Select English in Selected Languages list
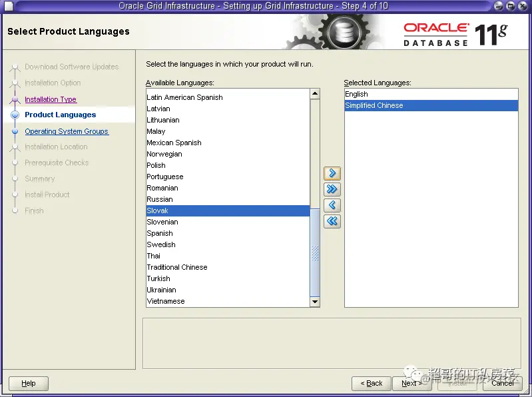Image resolution: width=532 pixels, height=397 pixels. pyautogui.click(x=431, y=95)
